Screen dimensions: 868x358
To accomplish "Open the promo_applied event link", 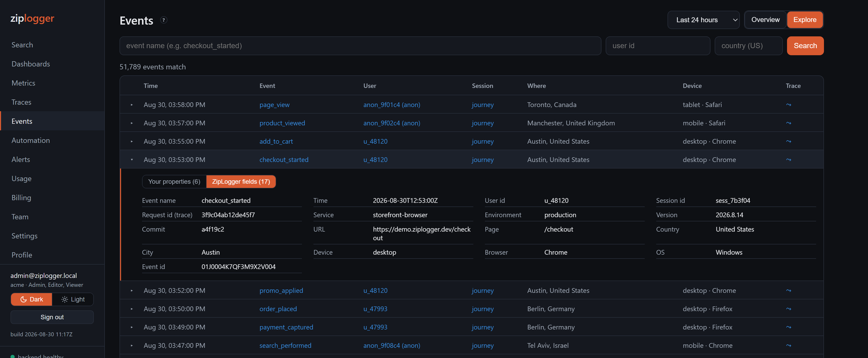I will click(281, 290).
